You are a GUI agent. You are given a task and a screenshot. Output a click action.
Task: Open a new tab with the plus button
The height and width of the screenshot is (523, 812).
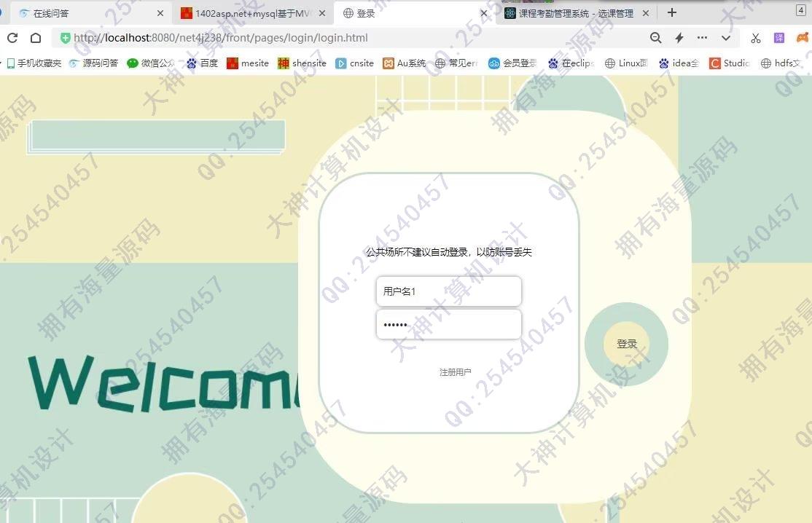coord(671,12)
